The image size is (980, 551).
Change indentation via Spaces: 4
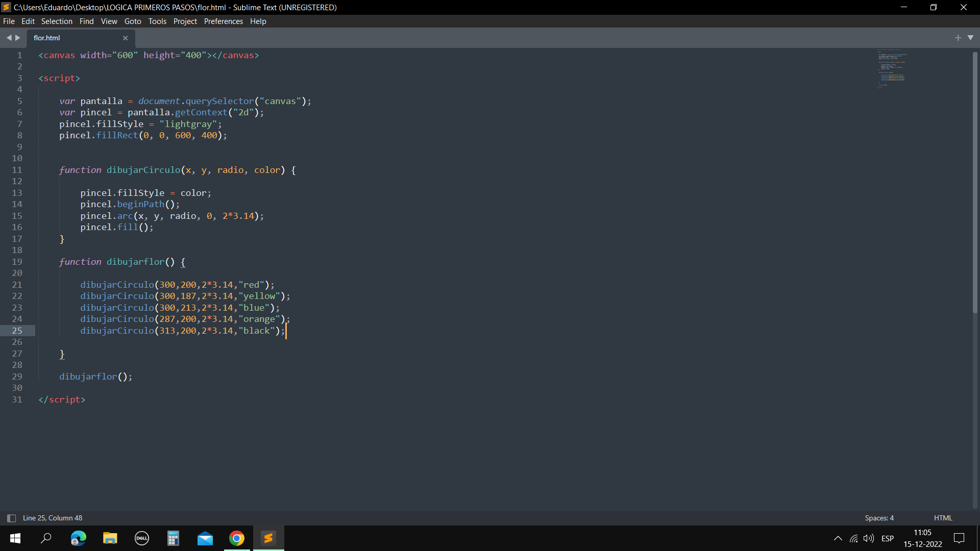(x=879, y=518)
